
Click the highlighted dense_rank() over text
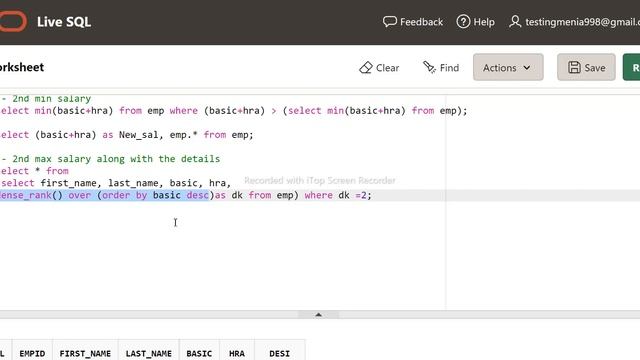(x=104, y=195)
